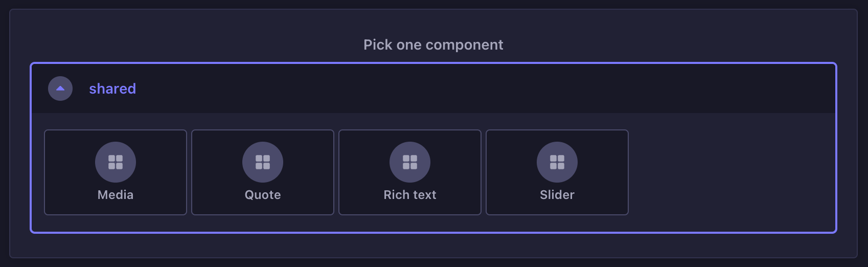Click empty space right of the Slider card
This screenshot has width=868, height=267.
(x=731, y=172)
